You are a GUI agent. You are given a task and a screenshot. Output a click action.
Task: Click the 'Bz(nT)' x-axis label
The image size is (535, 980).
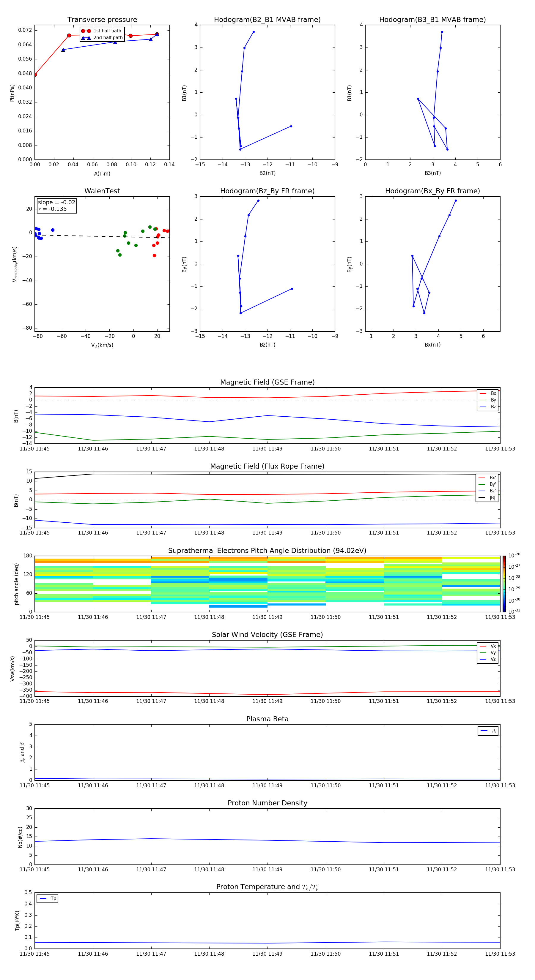267,345
